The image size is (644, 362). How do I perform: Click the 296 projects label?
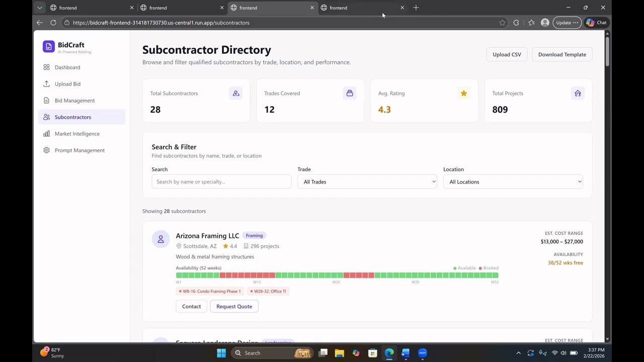tap(265, 246)
